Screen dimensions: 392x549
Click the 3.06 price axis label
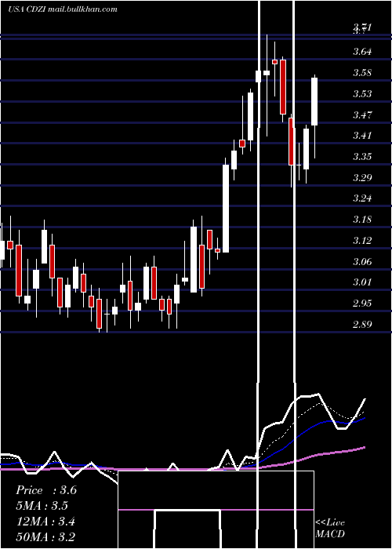click(362, 261)
